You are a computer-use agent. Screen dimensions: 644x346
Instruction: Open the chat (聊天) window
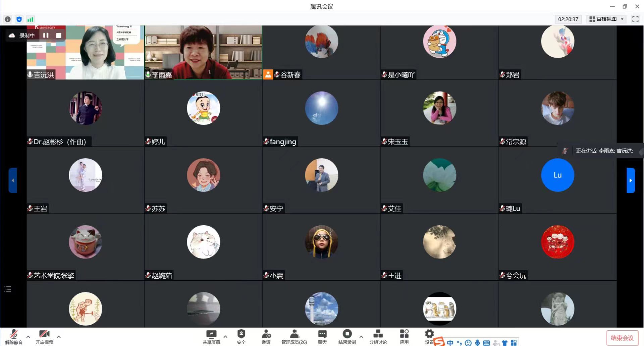tap(322, 336)
